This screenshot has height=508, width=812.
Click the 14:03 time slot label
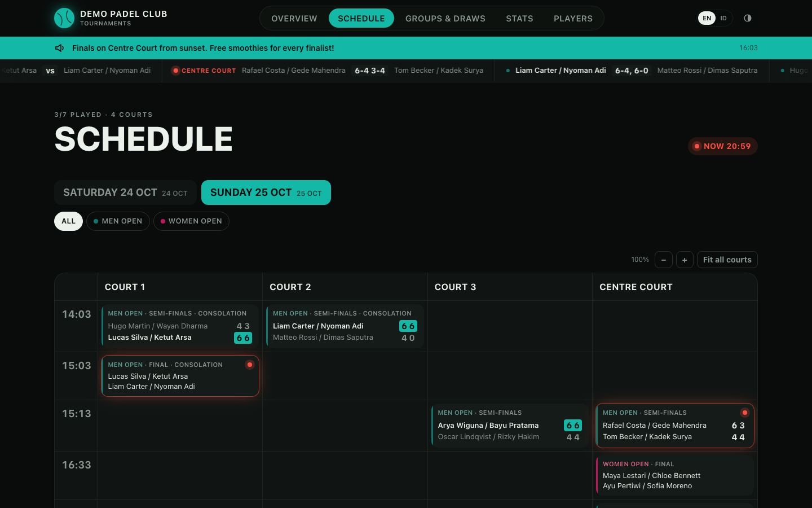click(77, 314)
